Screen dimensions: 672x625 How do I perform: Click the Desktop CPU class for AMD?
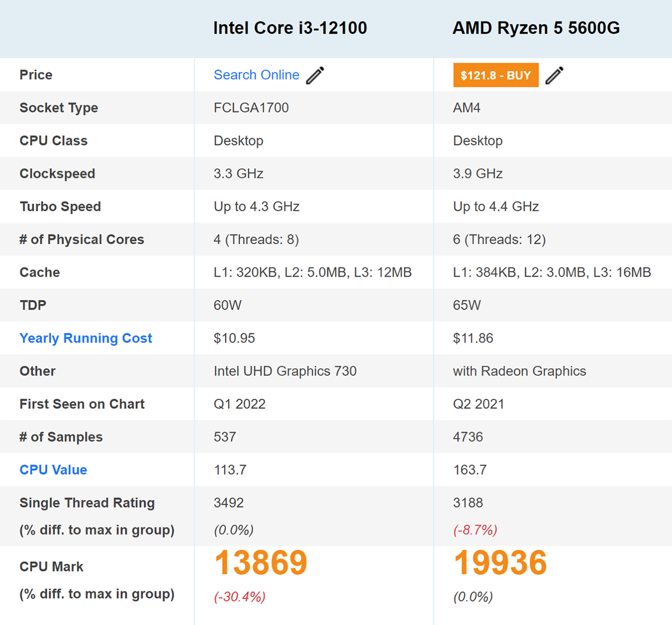pos(478,141)
